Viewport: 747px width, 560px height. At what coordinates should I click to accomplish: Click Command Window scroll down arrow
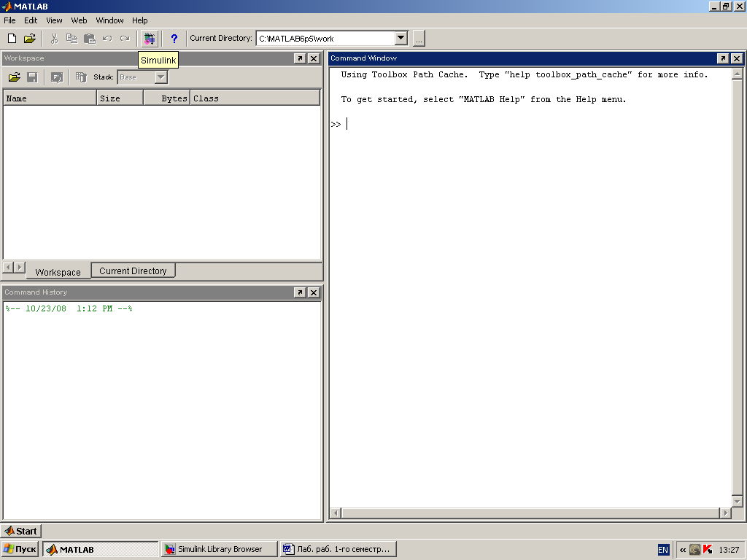[x=737, y=502]
